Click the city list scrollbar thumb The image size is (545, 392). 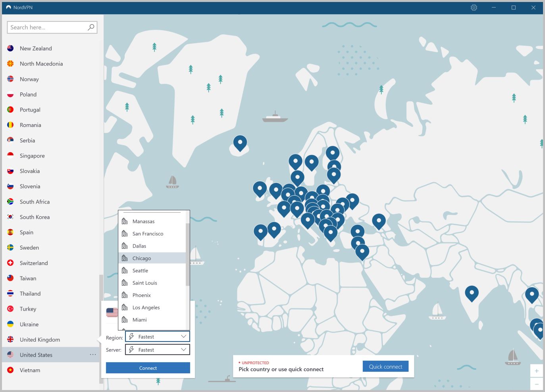187,254
